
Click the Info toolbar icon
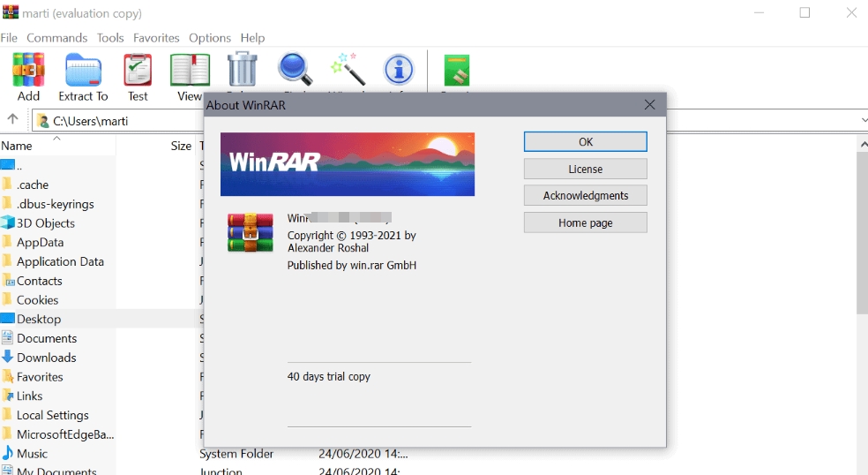pos(399,69)
